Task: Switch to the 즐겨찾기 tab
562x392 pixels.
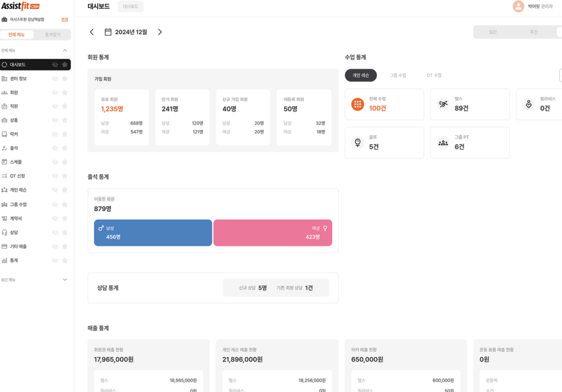Action: [52, 35]
